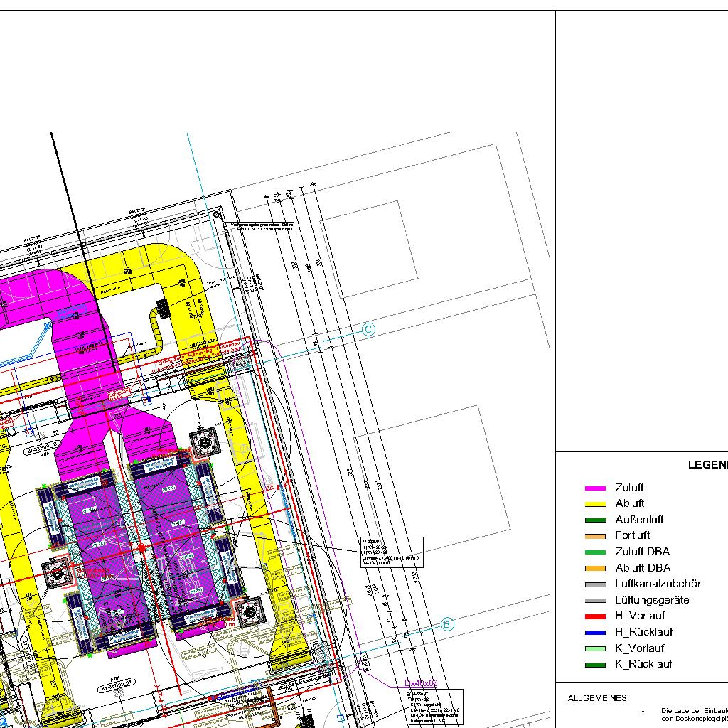Click the yellow flexible duct elbow
Image resolution: width=728 pixels, height=728 pixels.
point(156,330)
